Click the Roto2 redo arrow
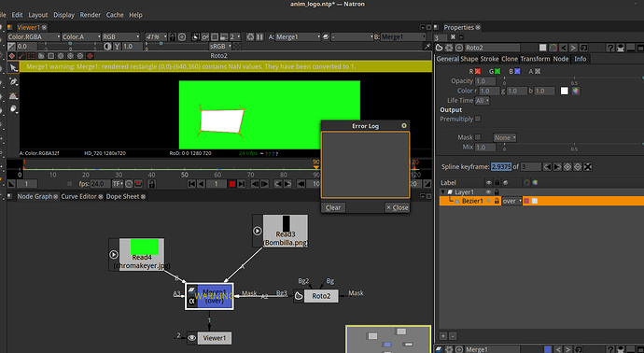 573,48
